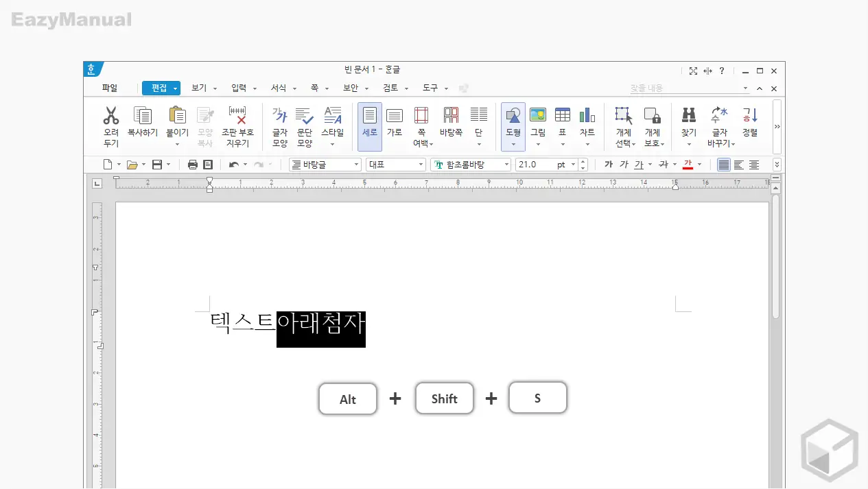Expand the underline style dropdown arrow
Viewport: 868px width, 489px height.
[650, 165]
